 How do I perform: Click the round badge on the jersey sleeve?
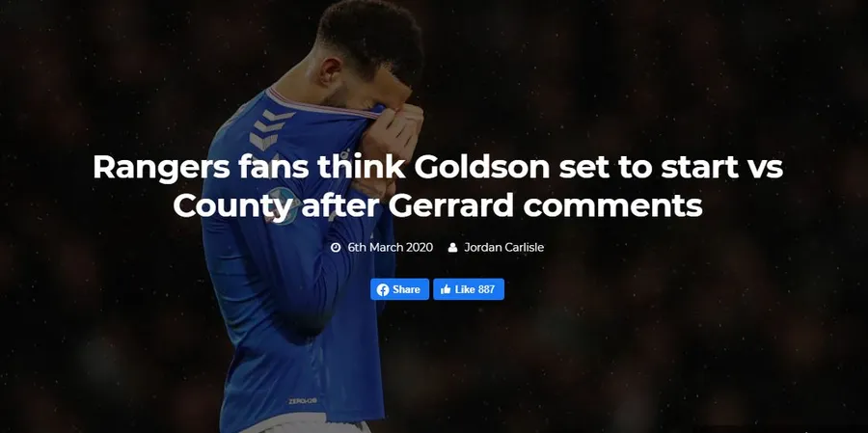click(282, 206)
